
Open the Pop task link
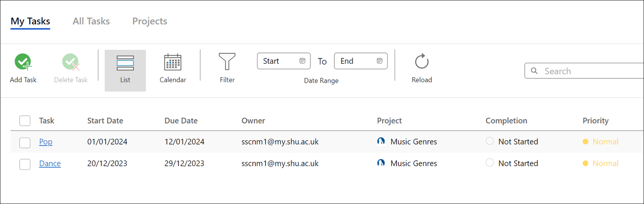(x=46, y=142)
